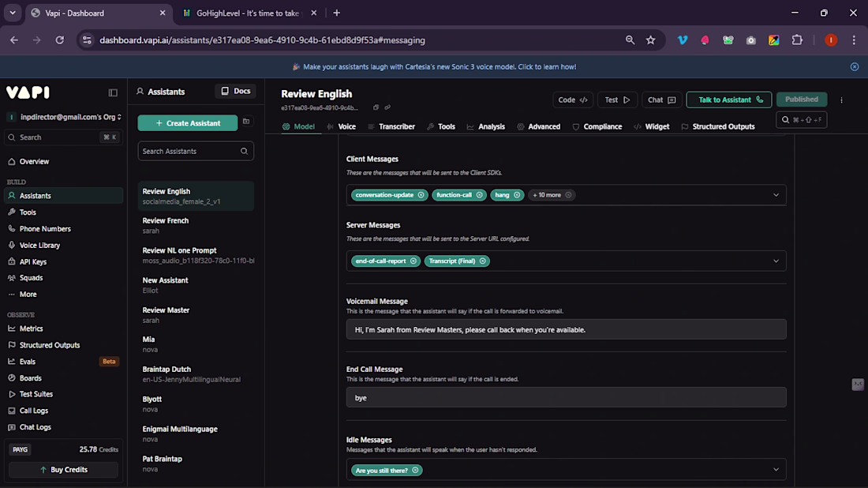Click the Published button

[x=802, y=99]
